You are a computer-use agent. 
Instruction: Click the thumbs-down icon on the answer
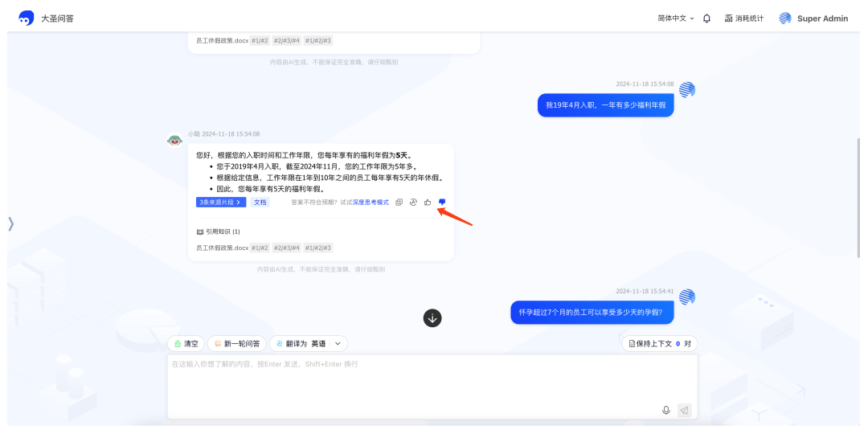click(442, 202)
